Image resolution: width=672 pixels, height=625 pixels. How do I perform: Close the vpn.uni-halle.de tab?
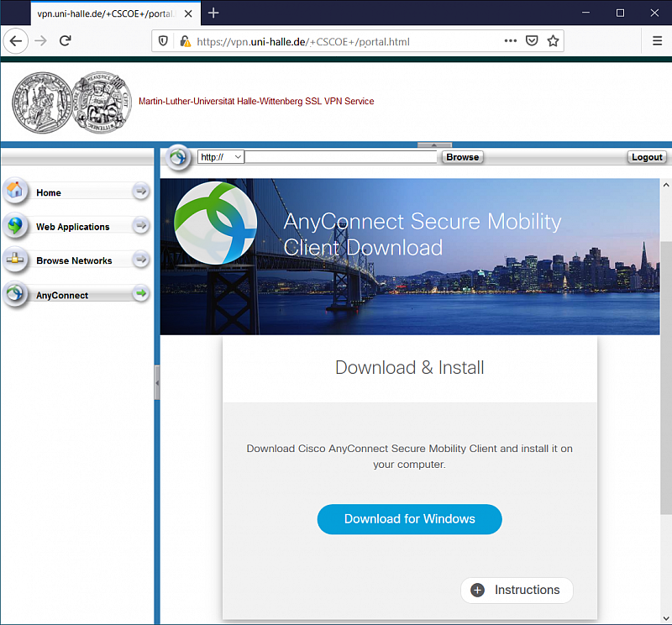click(x=188, y=13)
